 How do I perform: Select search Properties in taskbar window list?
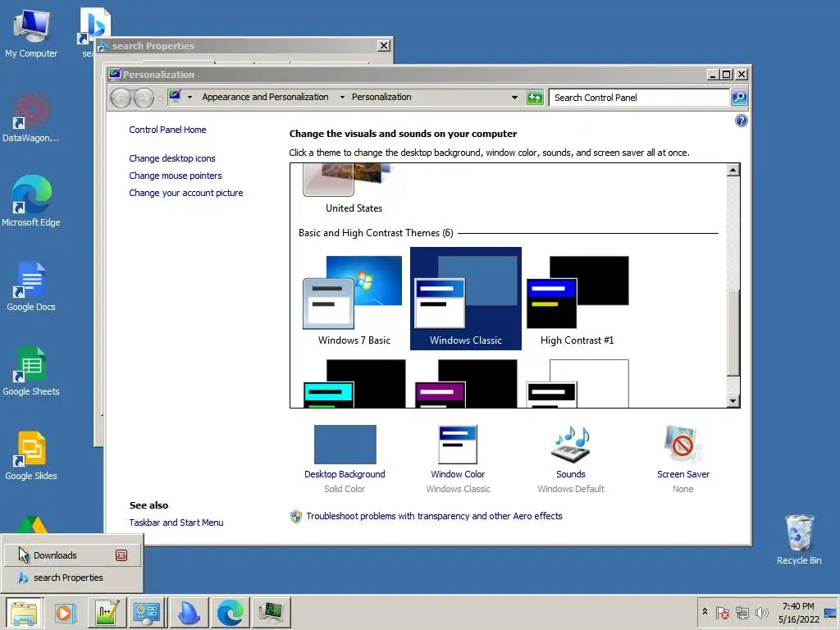[72, 577]
